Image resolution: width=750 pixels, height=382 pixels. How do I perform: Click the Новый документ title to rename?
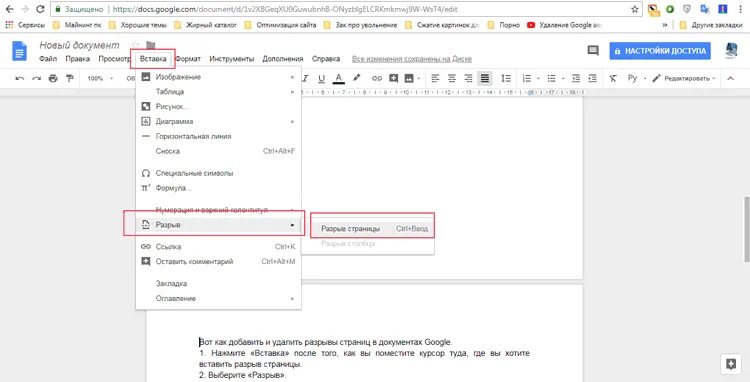click(79, 45)
